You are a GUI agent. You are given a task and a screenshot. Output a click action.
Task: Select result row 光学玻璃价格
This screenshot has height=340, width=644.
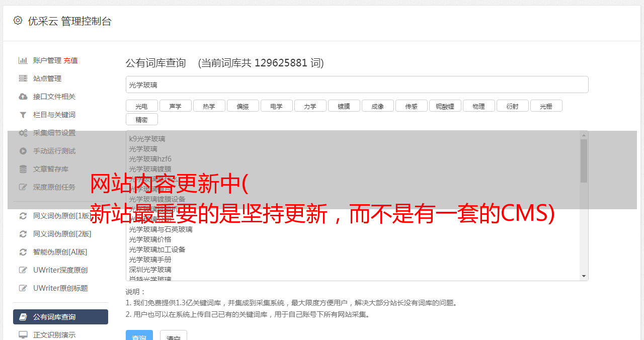click(150, 239)
